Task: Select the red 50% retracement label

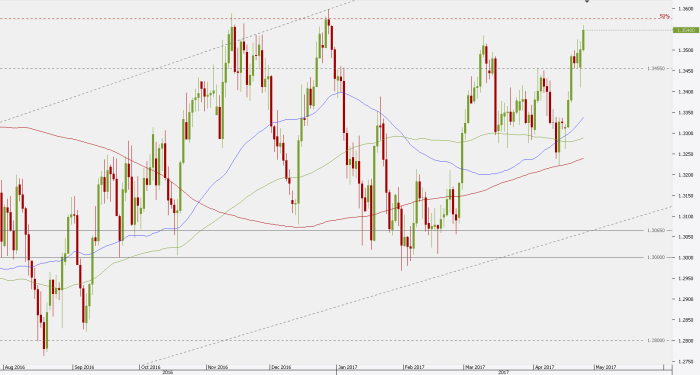Action: [664, 17]
